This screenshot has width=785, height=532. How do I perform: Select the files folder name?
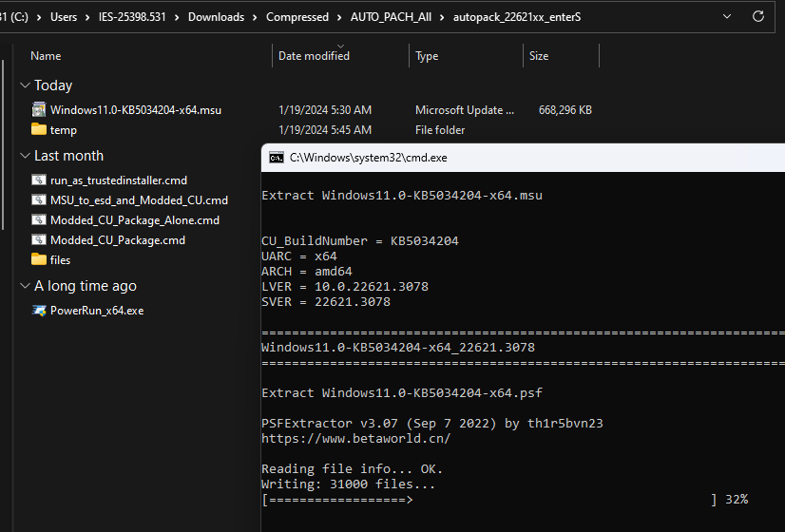click(x=60, y=260)
